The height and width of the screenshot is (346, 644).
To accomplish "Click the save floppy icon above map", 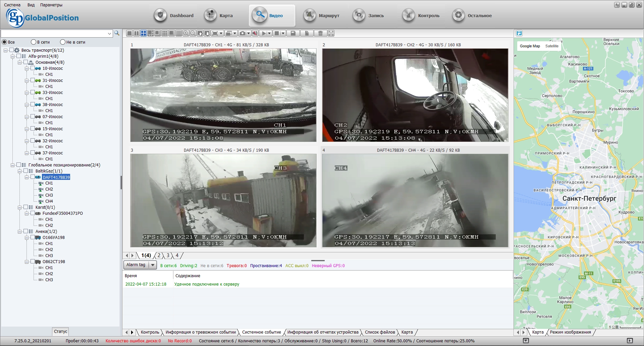I will point(519,33).
